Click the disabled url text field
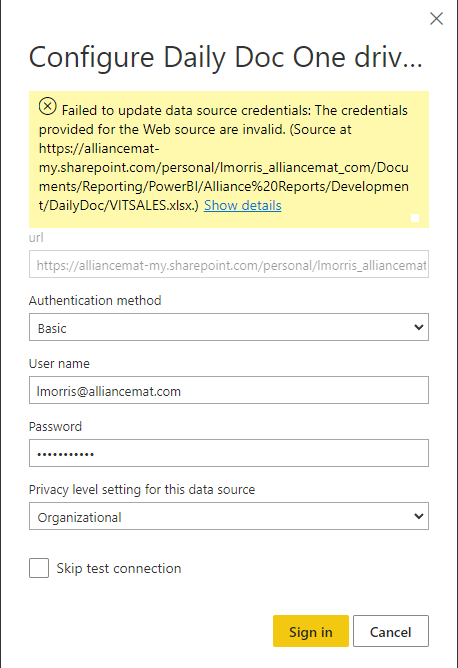 (x=229, y=265)
